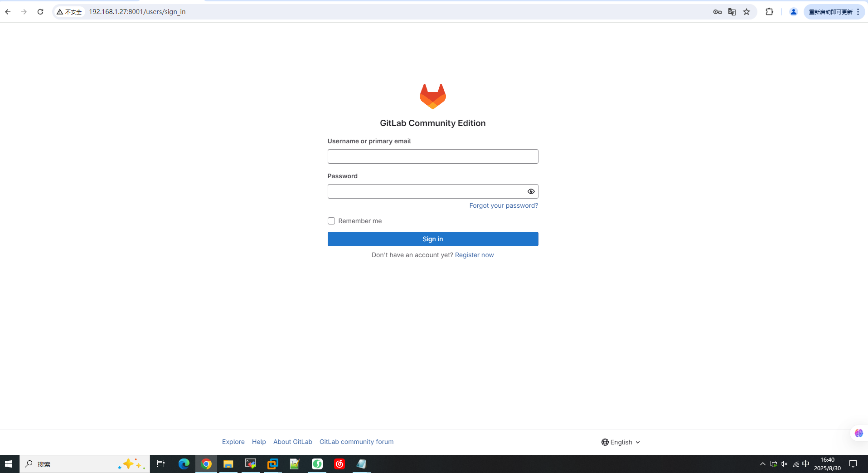Open the Extensions puzzle icon
Image resolution: width=868 pixels, height=473 pixels.
click(x=769, y=12)
